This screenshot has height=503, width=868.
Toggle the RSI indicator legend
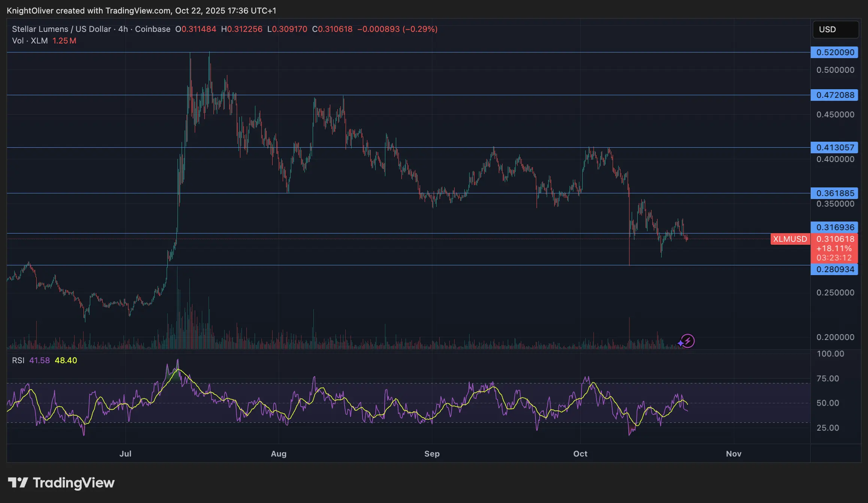[x=18, y=360]
